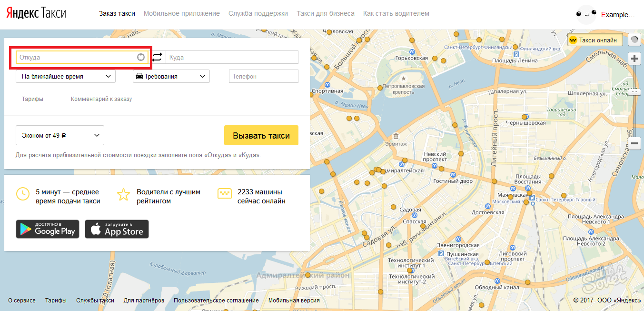The height and width of the screenshot is (311, 644).
Task: Click the Пушкинская metro marker
Action: pyautogui.click(x=442, y=254)
